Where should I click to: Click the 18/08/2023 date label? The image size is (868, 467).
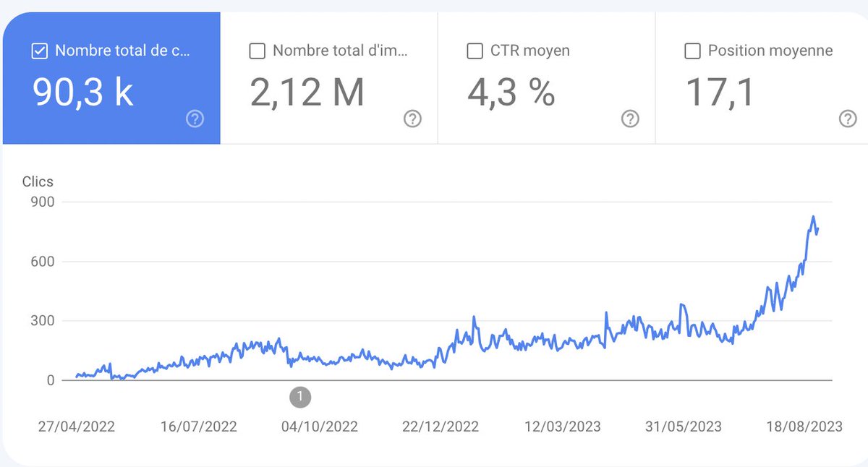tap(804, 427)
